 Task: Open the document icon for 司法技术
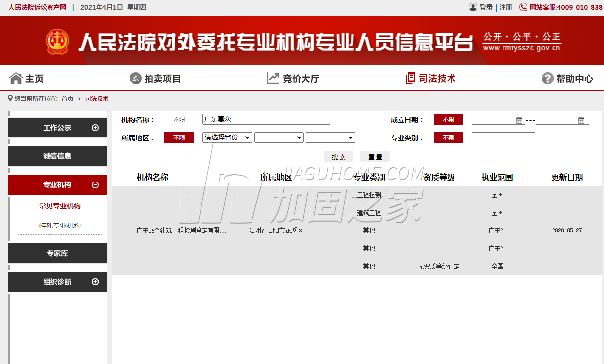(409, 78)
